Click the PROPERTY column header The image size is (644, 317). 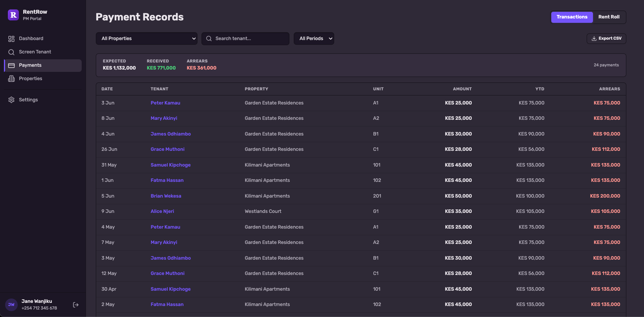(256, 89)
